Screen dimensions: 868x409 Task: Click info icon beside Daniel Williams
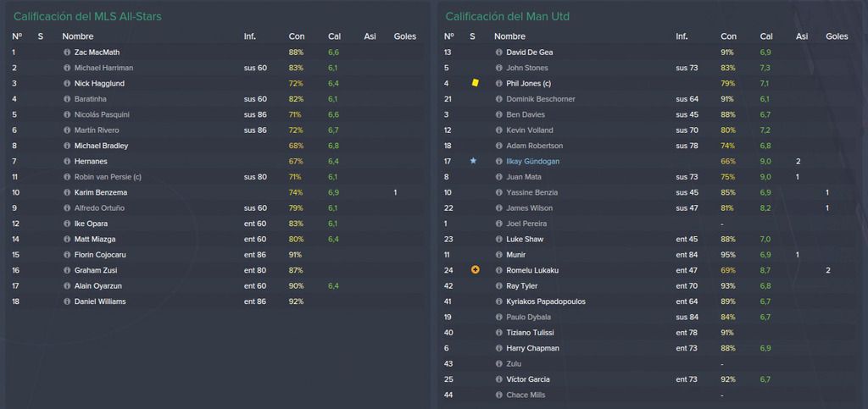coord(67,301)
